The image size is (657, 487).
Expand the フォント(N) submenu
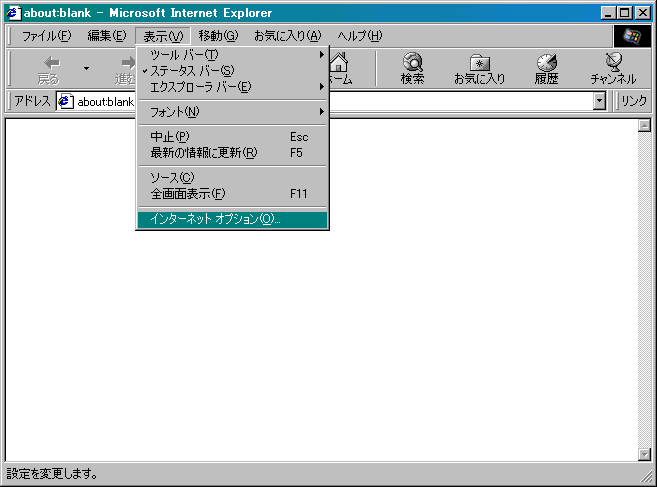pyautogui.click(x=232, y=112)
